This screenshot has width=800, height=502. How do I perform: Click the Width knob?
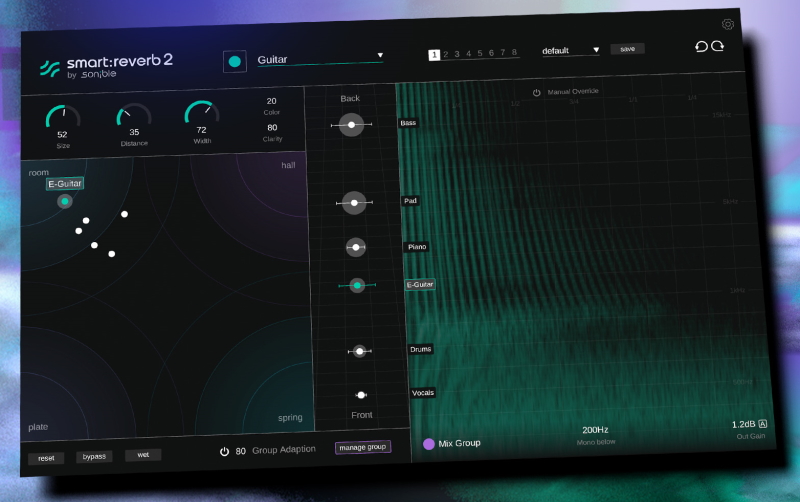click(202, 112)
